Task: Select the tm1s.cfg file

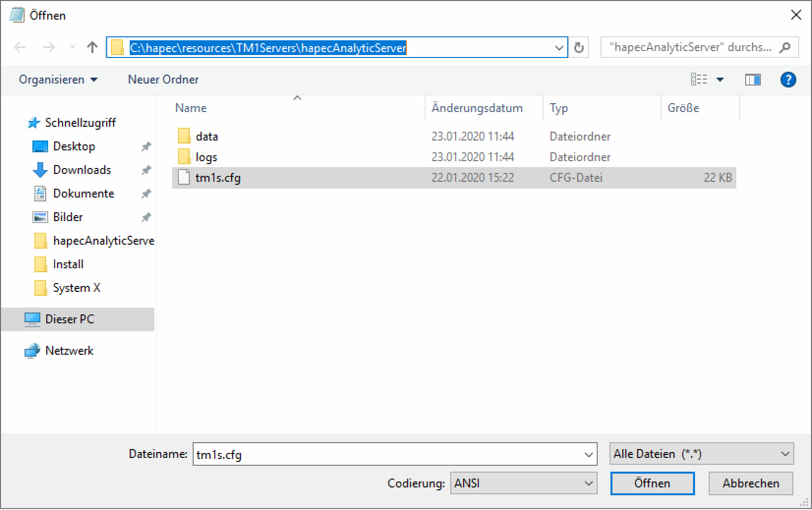Action: click(218, 178)
